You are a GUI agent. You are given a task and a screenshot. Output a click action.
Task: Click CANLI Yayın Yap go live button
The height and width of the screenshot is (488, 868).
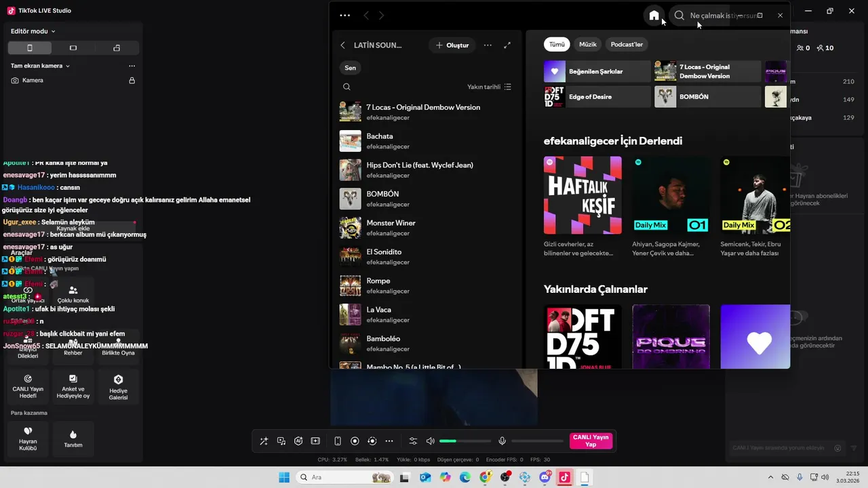(x=591, y=441)
